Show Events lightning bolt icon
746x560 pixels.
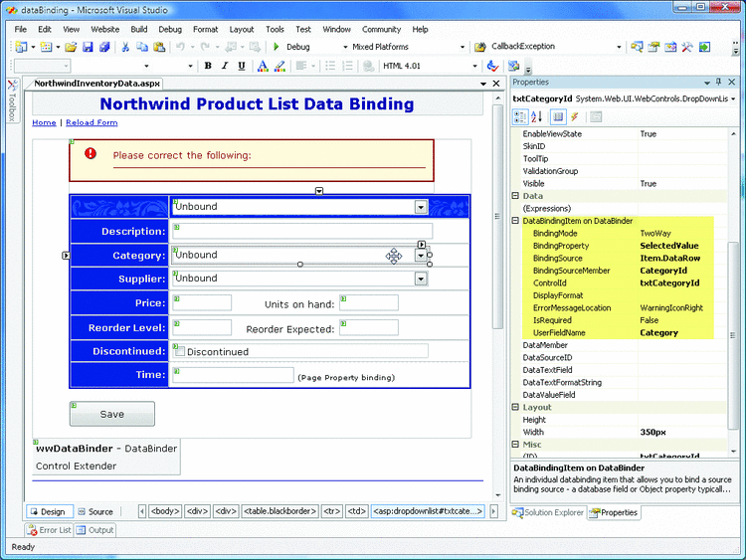575,116
